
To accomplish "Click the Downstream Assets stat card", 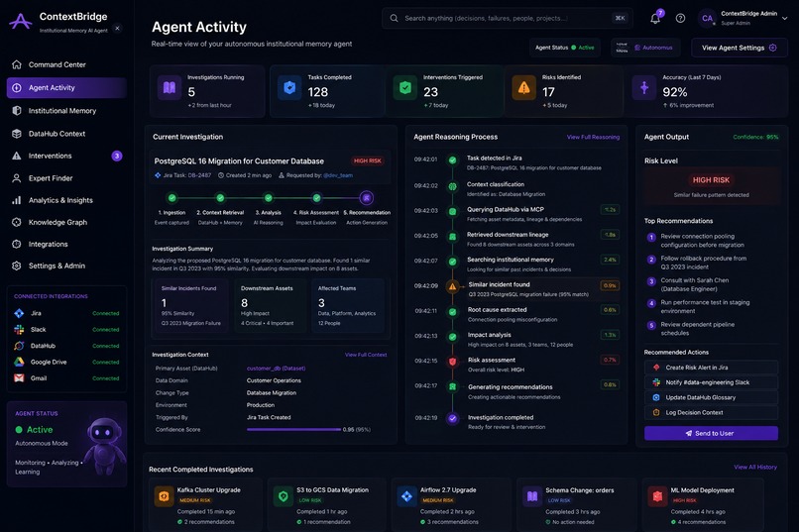I will click(271, 305).
